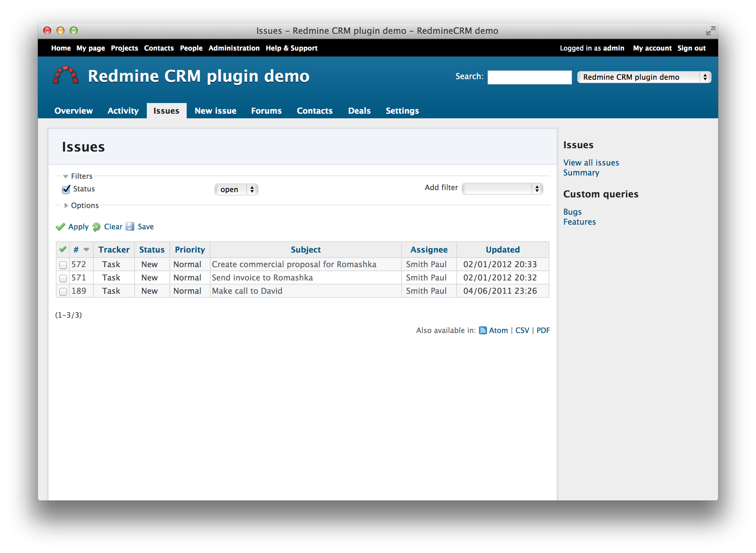Open the View all issues link
The width and height of the screenshot is (756, 553).
591,163
